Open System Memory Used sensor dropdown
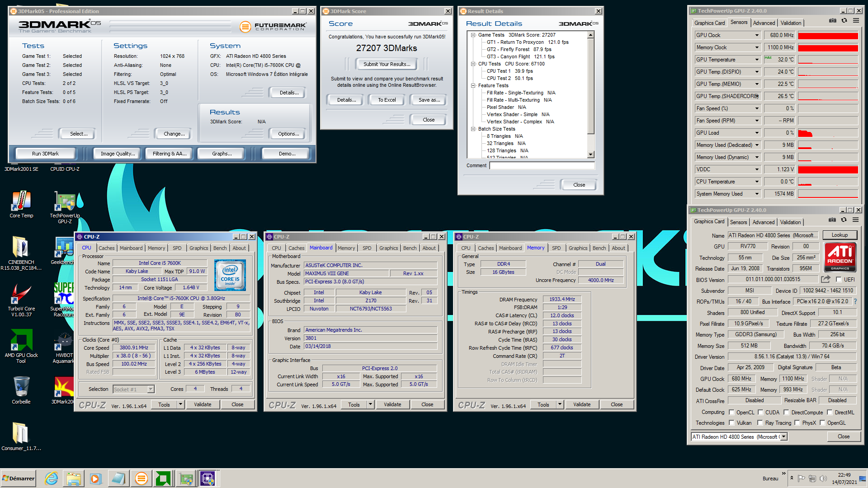868x488 pixels. [757, 194]
